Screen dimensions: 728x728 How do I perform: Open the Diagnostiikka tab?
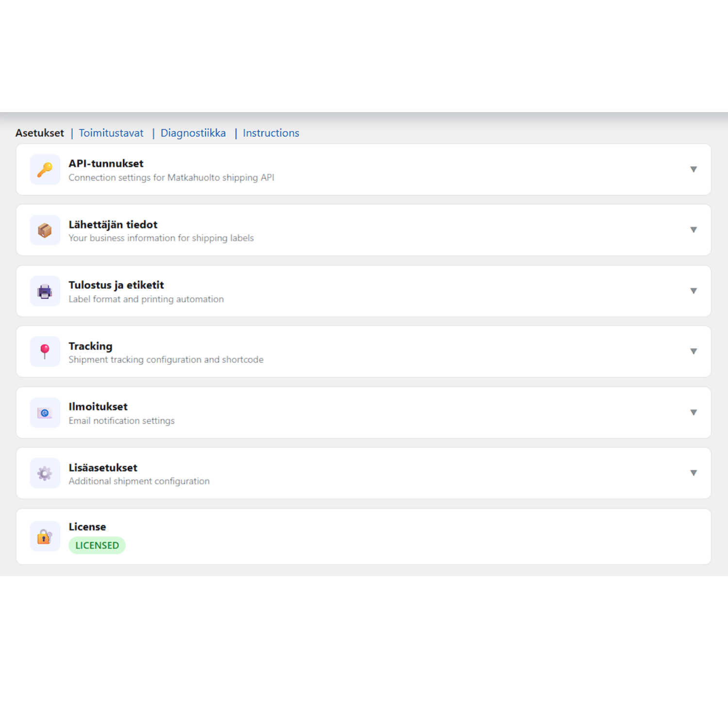pos(193,133)
